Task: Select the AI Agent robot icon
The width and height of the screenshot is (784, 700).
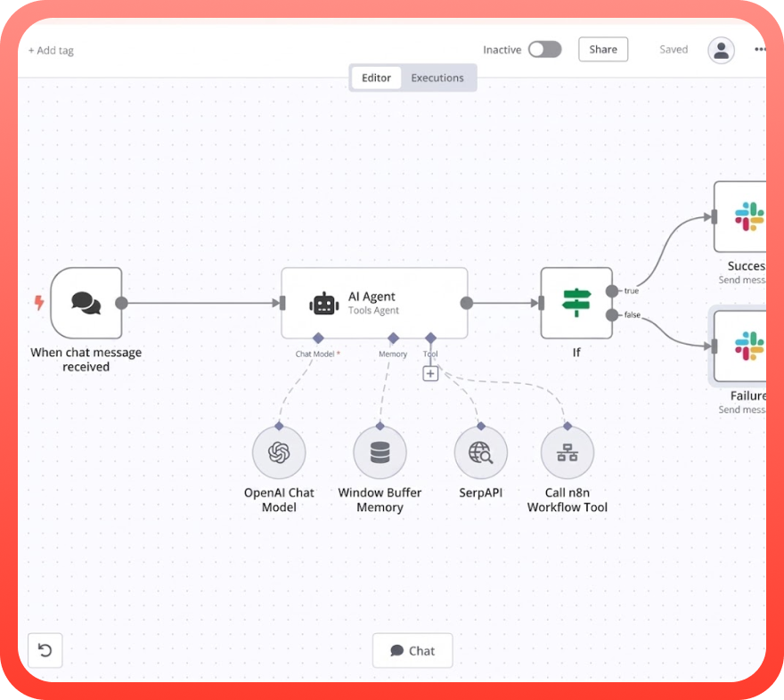Action: (x=324, y=304)
